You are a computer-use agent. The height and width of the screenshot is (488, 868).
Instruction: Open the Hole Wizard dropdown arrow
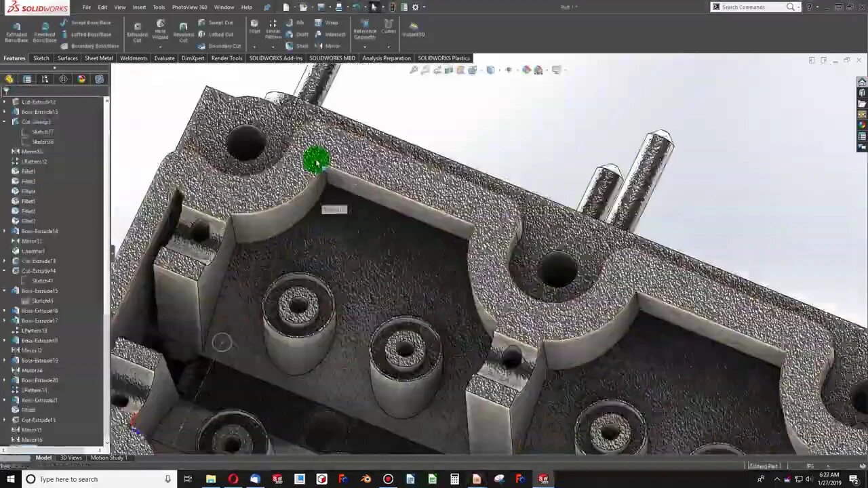(x=161, y=47)
